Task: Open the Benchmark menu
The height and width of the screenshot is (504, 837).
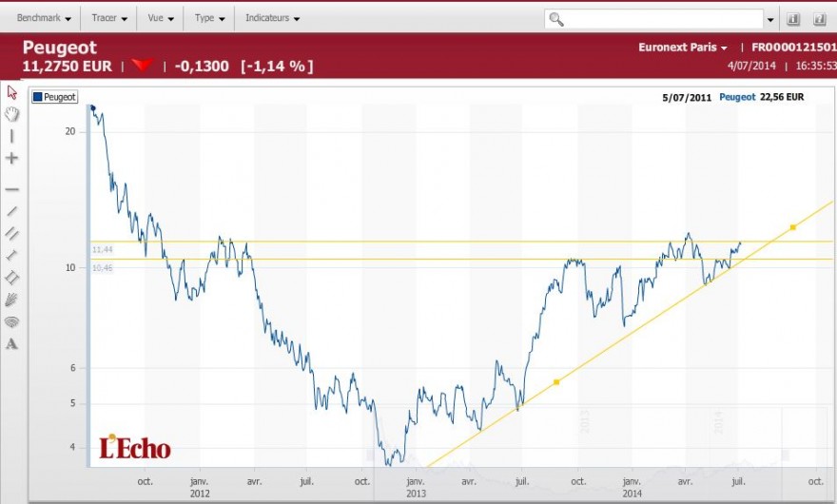Action: pos(44,18)
